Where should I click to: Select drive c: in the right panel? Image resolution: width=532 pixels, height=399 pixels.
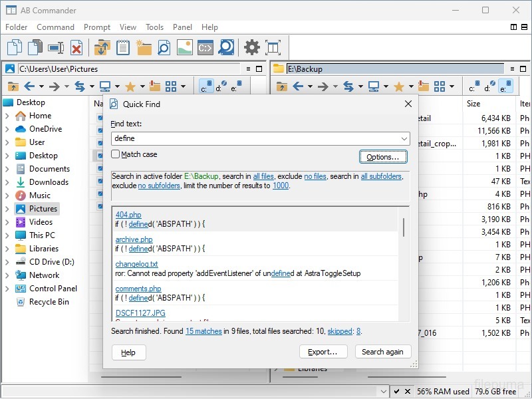[474, 86]
